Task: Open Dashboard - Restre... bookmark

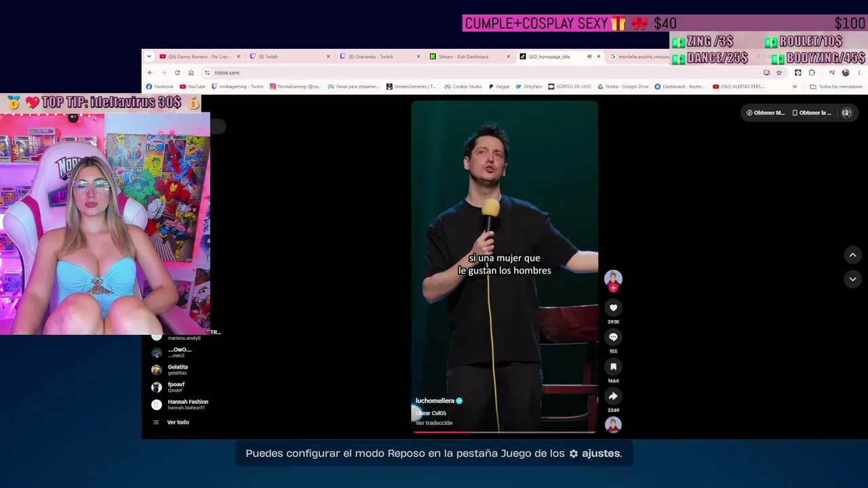Action: tap(679, 87)
